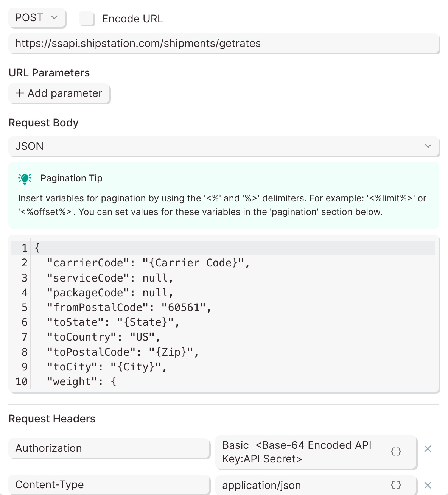Click the weight line in the JSON editor
This screenshot has height=495, width=448.
pos(81,382)
